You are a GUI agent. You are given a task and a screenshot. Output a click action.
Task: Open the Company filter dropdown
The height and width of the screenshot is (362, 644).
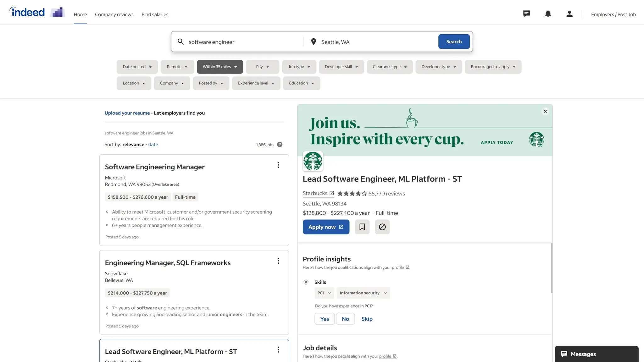[x=172, y=83]
